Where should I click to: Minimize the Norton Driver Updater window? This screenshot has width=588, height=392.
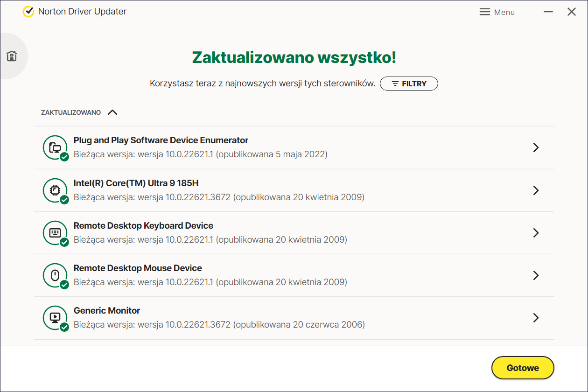click(x=548, y=12)
